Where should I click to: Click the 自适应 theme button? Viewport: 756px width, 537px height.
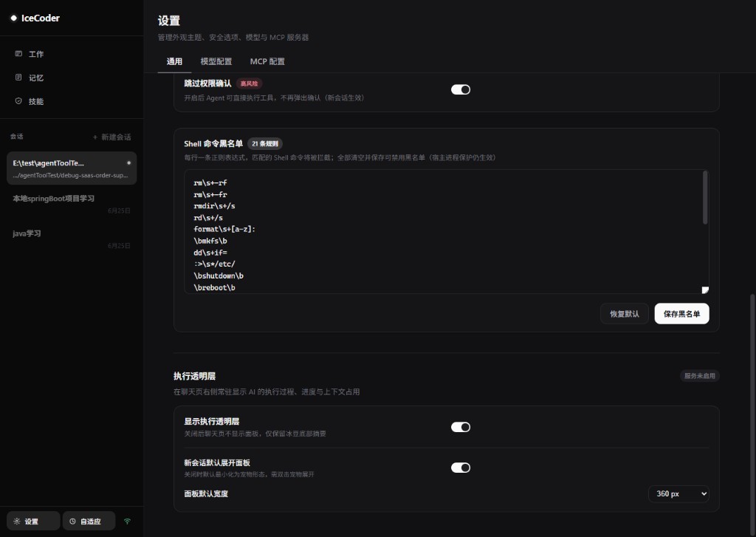[x=89, y=521]
